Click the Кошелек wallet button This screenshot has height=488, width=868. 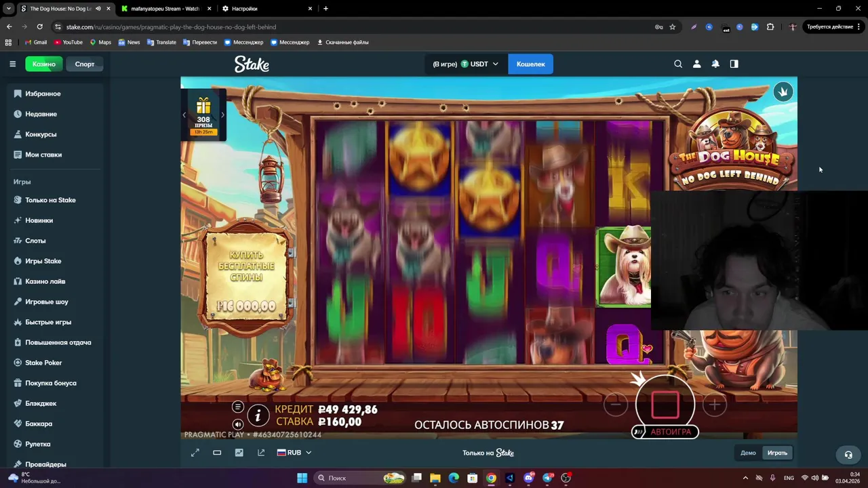point(530,64)
